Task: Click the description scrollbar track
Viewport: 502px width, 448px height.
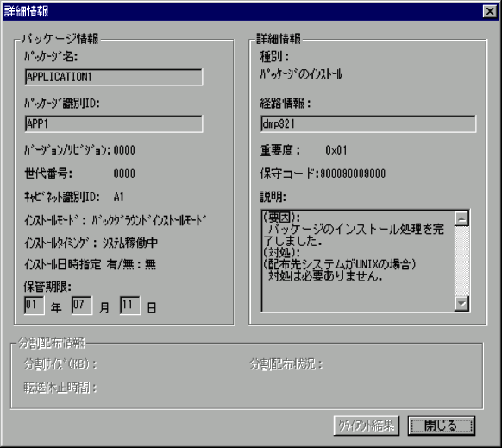Action: 461,262
